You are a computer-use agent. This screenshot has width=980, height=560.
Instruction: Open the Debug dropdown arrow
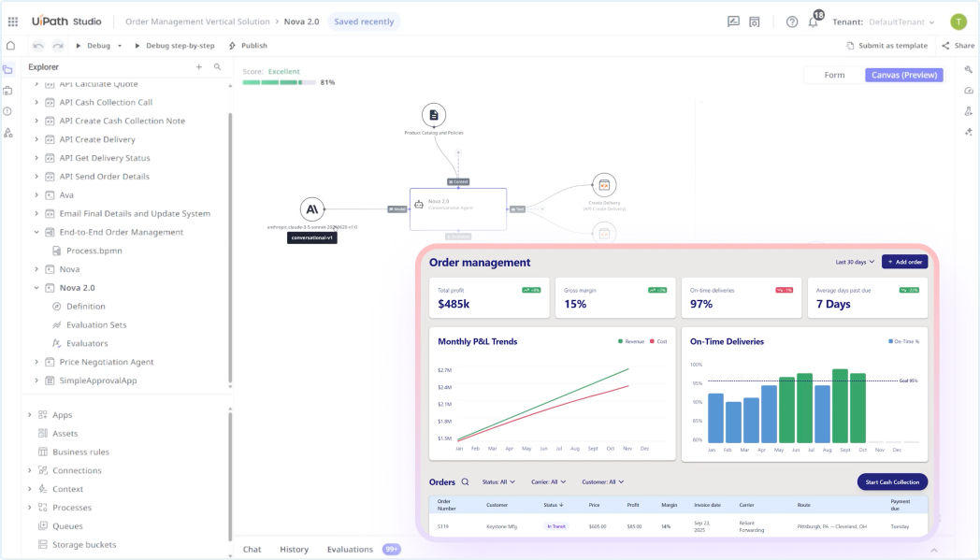120,46
